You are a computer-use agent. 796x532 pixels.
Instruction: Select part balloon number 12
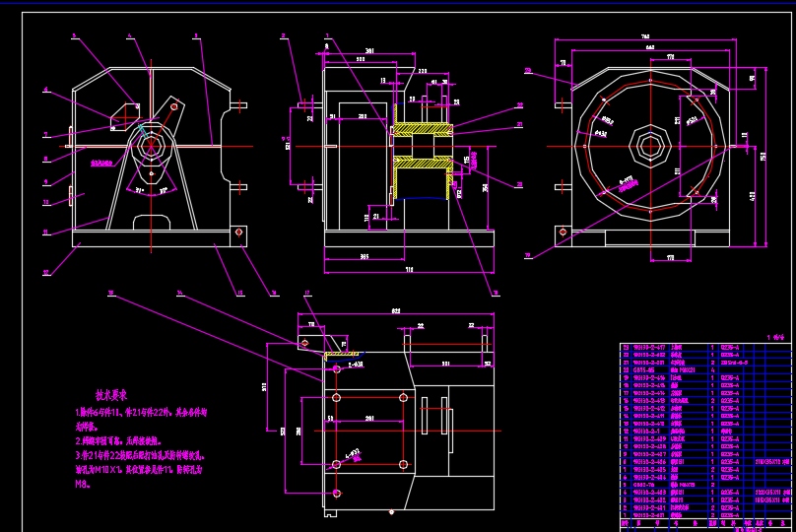click(x=45, y=272)
